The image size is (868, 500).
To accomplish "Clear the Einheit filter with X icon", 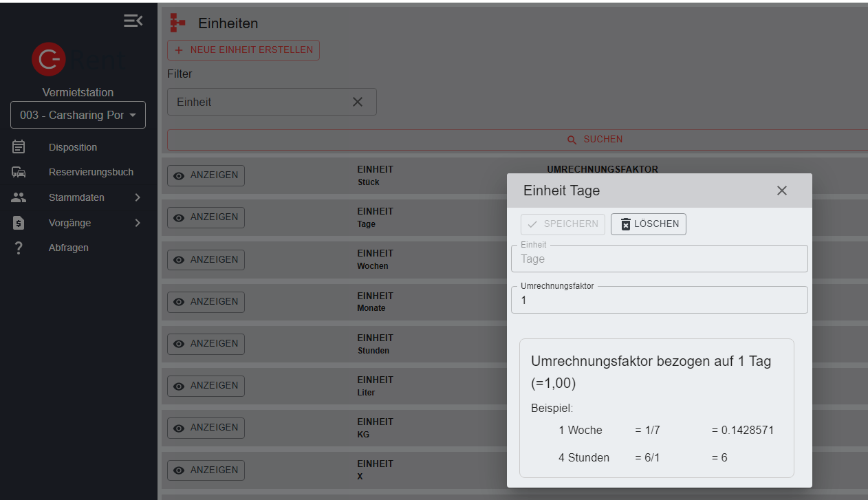I will click(x=358, y=102).
